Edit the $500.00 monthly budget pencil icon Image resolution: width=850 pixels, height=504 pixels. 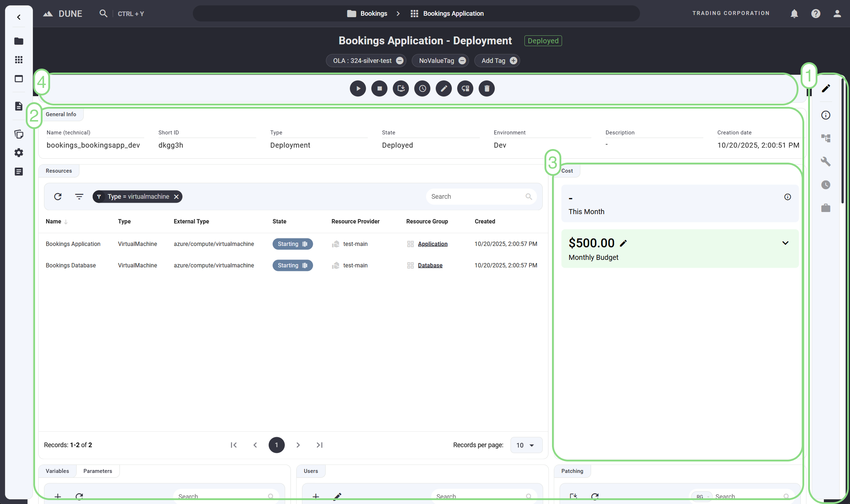tap(623, 243)
